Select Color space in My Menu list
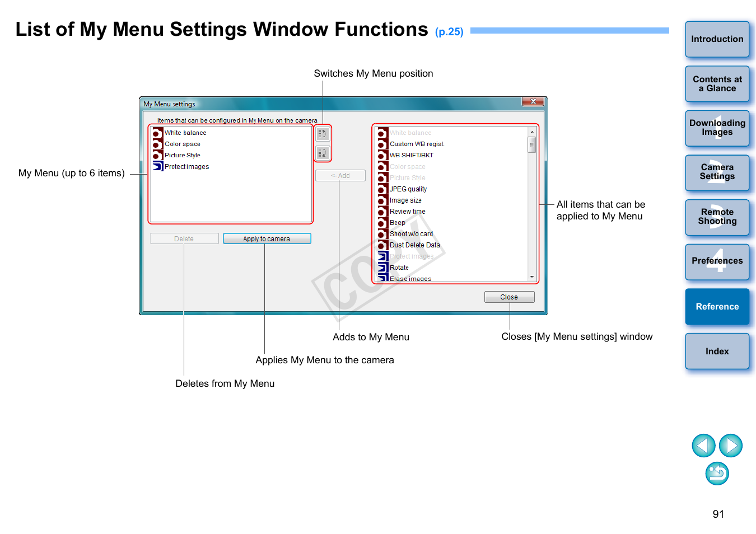This screenshot has width=756, height=534. coord(183,144)
